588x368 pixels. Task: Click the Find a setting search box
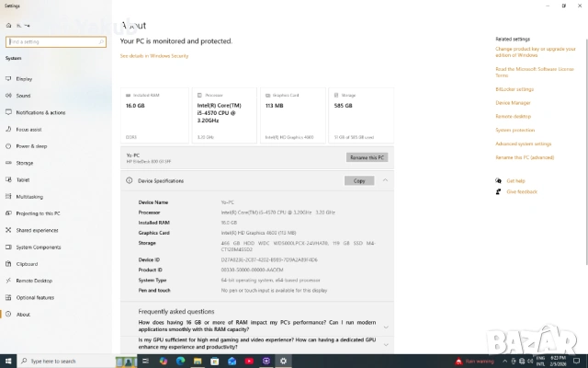(x=56, y=41)
